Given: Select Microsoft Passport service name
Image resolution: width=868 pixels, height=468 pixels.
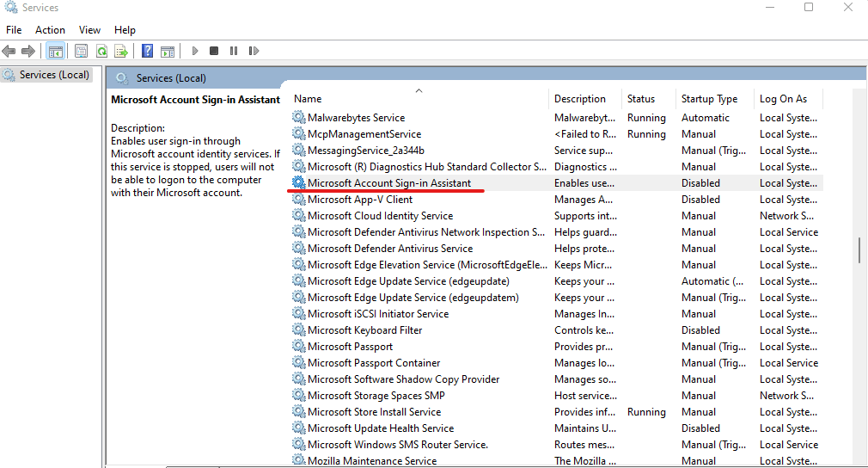Looking at the screenshot, I should click(350, 346).
